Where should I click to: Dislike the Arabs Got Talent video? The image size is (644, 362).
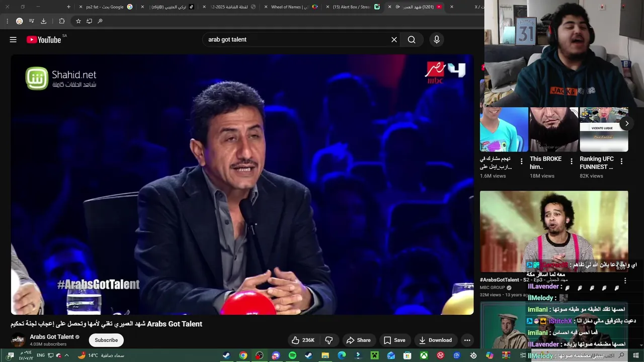coord(329,340)
